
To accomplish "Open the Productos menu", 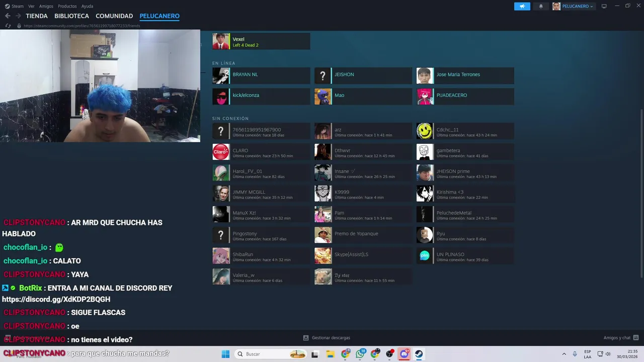I will point(67,6).
